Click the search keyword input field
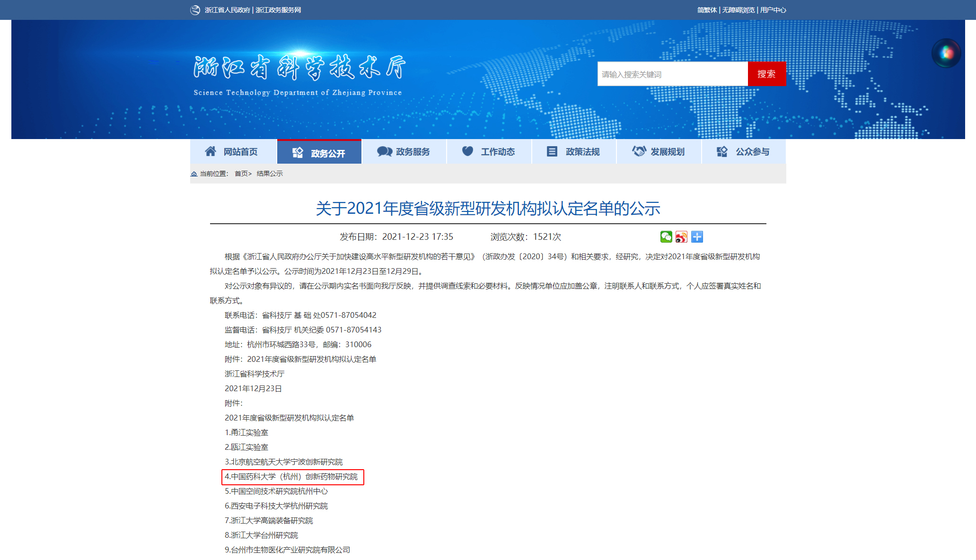The image size is (976, 560). (x=672, y=74)
